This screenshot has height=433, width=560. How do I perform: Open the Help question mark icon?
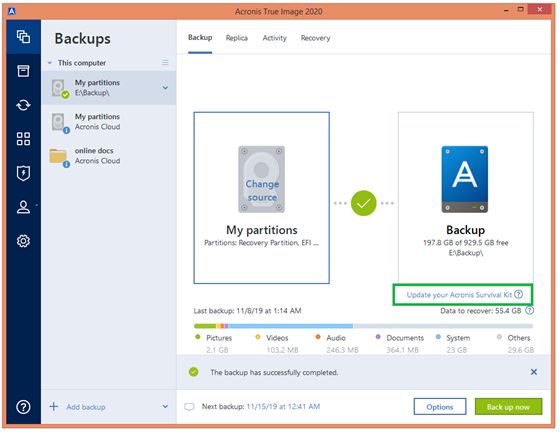point(23,407)
